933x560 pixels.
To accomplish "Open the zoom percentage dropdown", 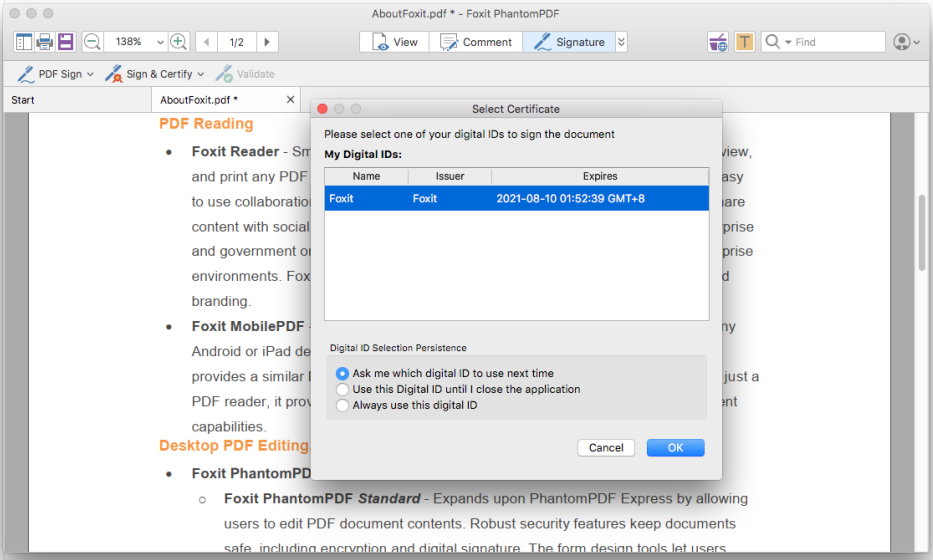I will 160,42.
